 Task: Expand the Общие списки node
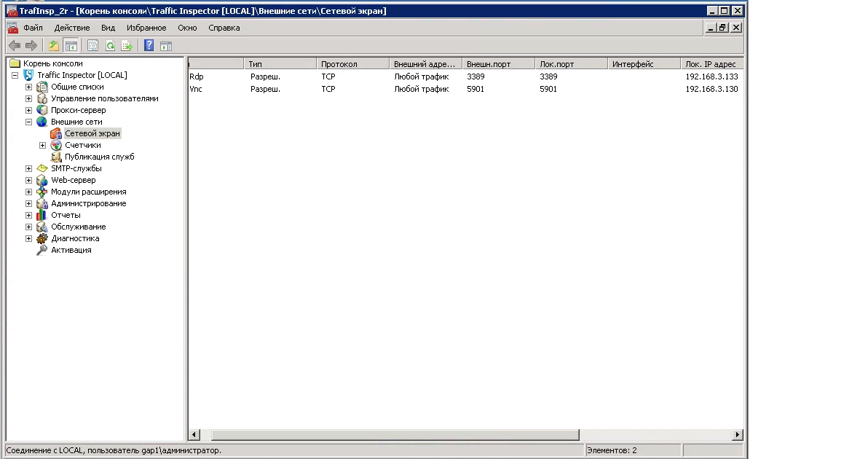pos(29,87)
